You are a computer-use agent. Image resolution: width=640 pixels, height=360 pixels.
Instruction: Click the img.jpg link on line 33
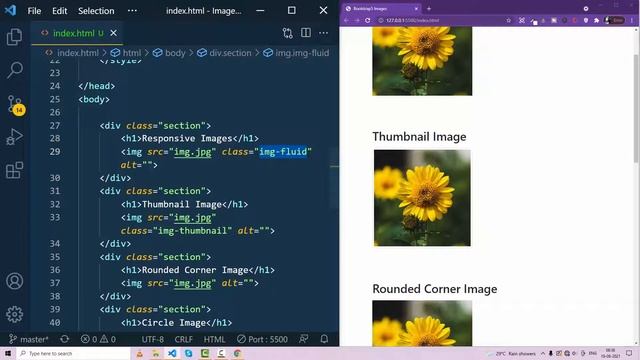193,218
